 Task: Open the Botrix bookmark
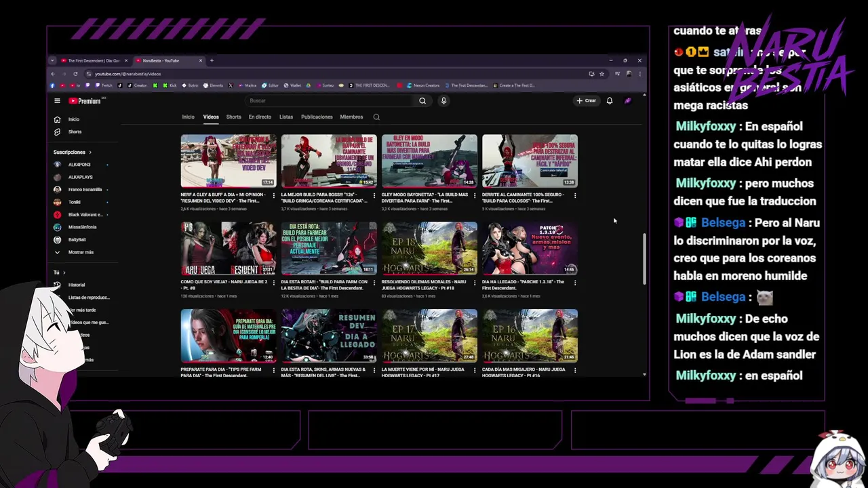pyautogui.click(x=189, y=85)
